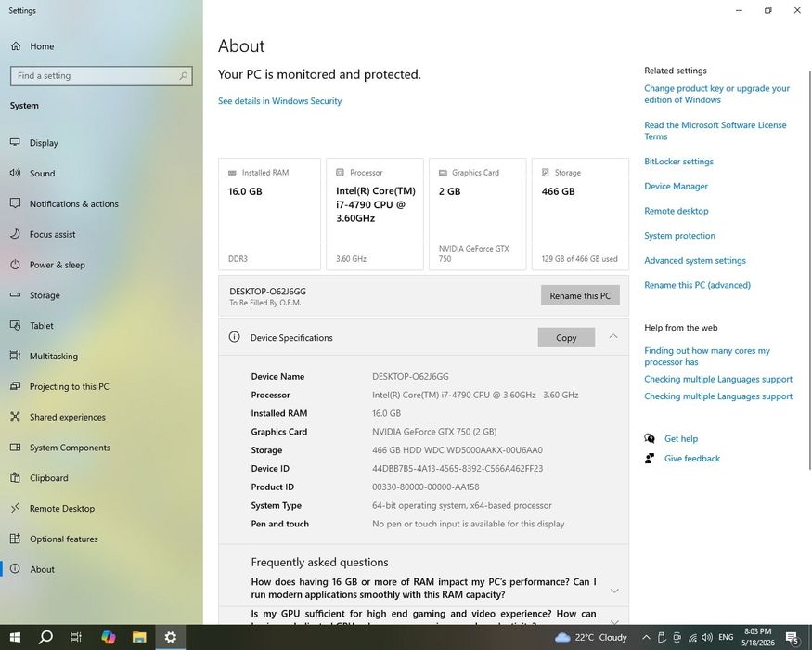This screenshot has width=812, height=650.
Task: Switch input language ENG in tray
Action: [726, 637]
